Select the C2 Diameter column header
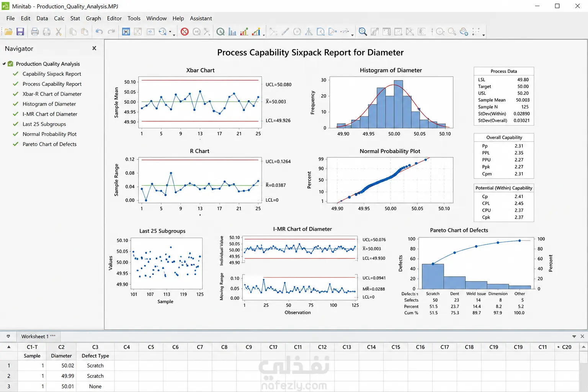588x392 pixels. [x=61, y=347]
